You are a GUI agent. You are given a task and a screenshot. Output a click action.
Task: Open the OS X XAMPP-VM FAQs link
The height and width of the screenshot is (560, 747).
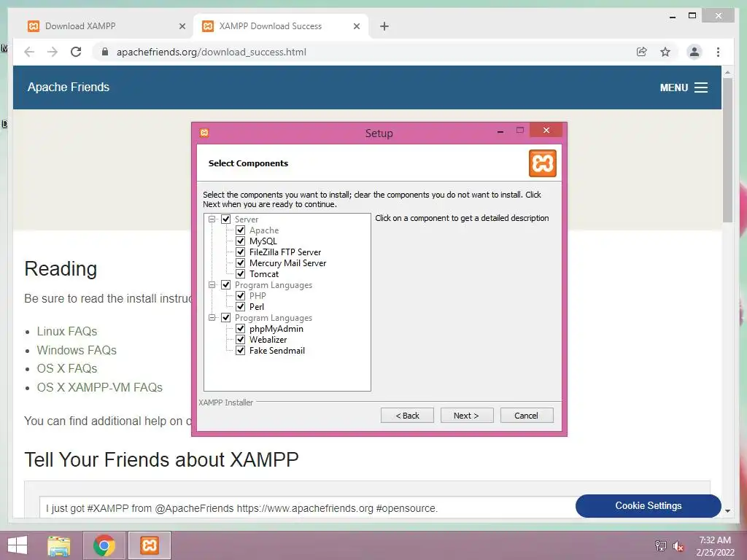pyautogui.click(x=99, y=387)
